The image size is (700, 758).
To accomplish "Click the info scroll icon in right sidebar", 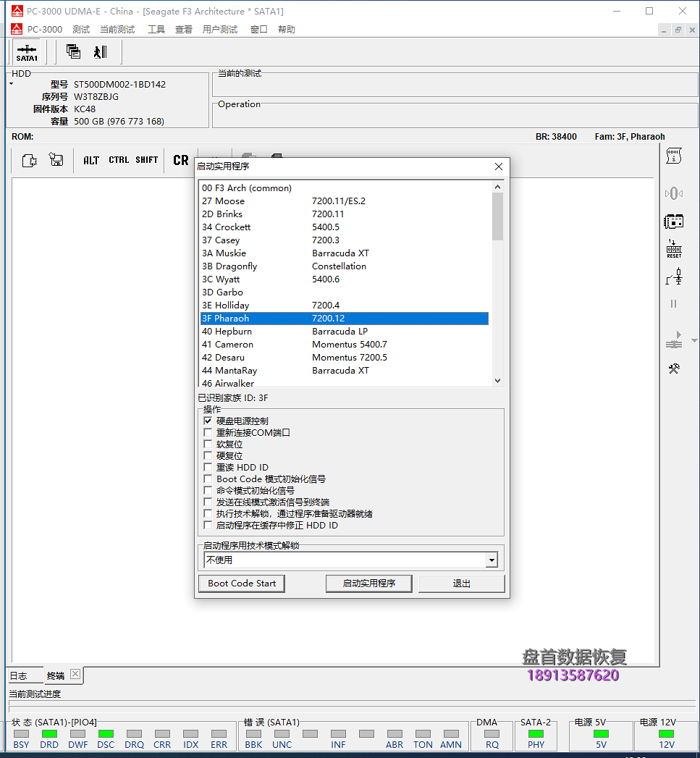I will click(674, 156).
